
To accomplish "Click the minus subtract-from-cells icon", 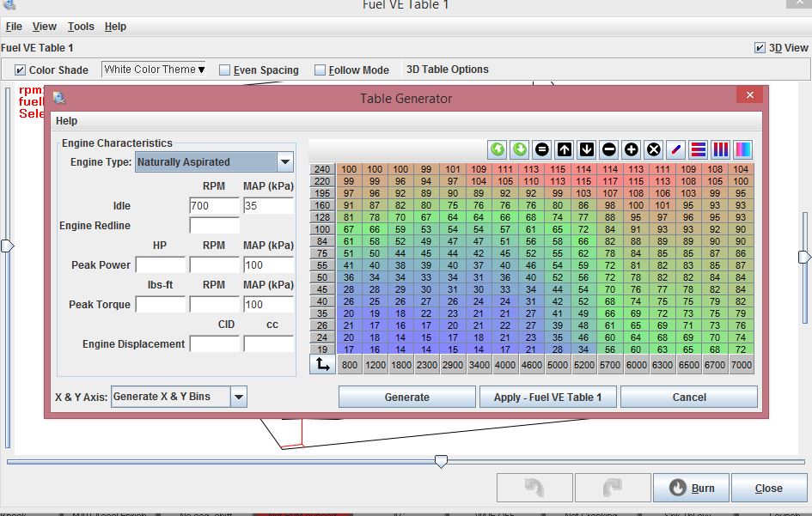I will click(x=609, y=149).
